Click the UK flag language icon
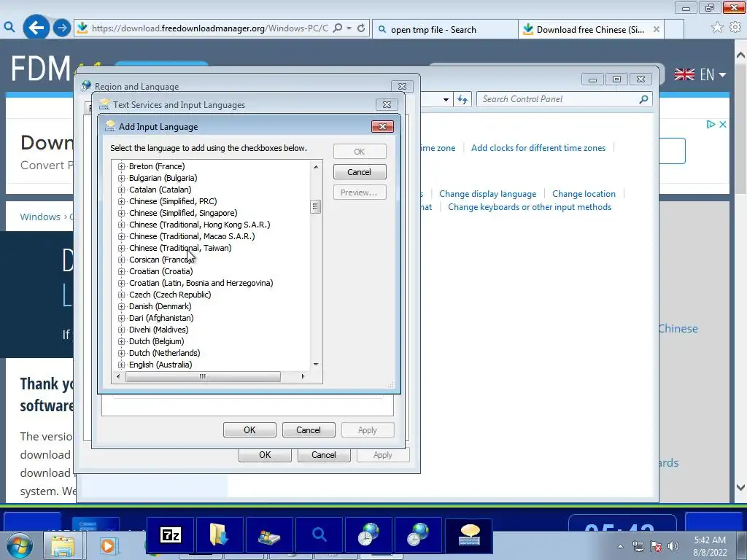Image resolution: width=747 pixels, height=560 pixels. 684,74
